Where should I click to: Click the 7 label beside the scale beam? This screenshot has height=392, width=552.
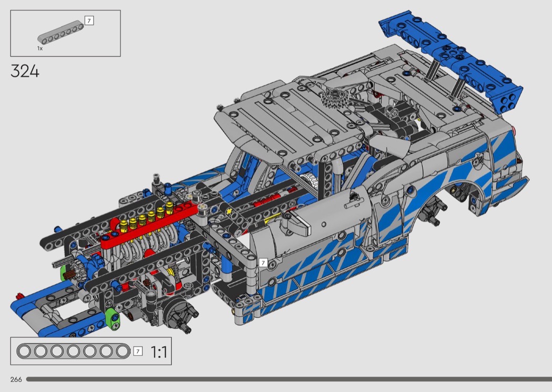tap(138, 351)
